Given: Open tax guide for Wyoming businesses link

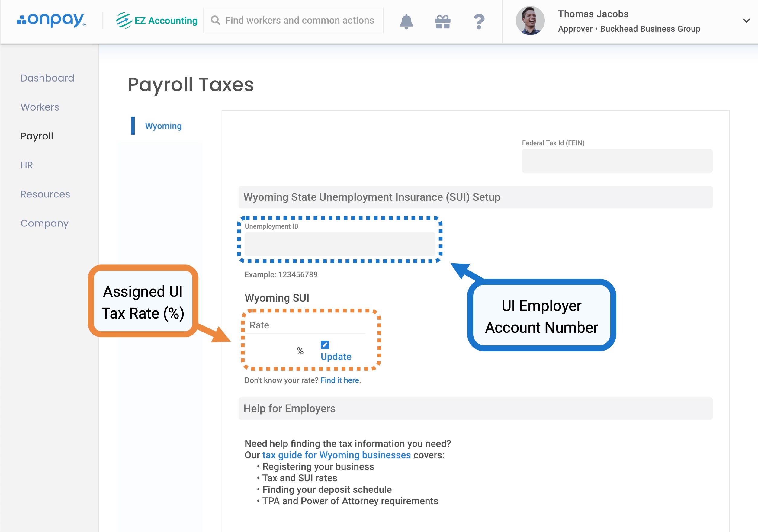Looking at the screenshot, I should click(336, 455).
